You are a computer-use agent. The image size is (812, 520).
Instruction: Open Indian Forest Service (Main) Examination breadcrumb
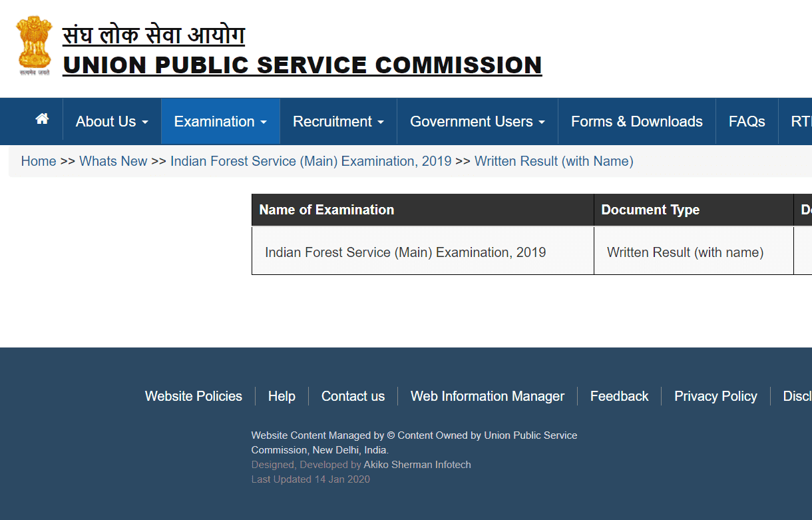tap(311, 161)
